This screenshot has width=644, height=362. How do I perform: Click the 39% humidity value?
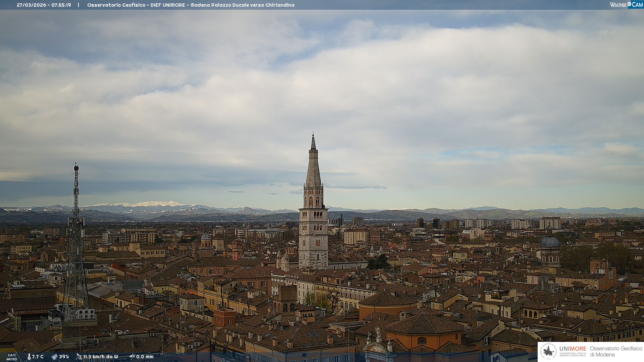point(64,357)
